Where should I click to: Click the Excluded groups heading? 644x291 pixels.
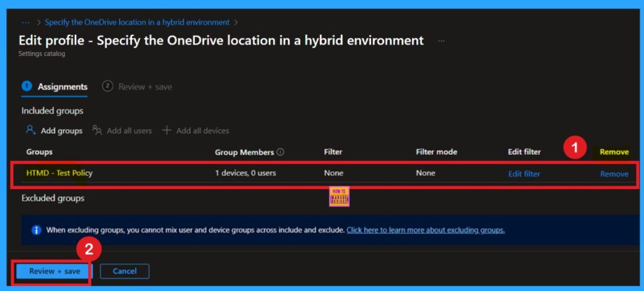click(53, 198)
